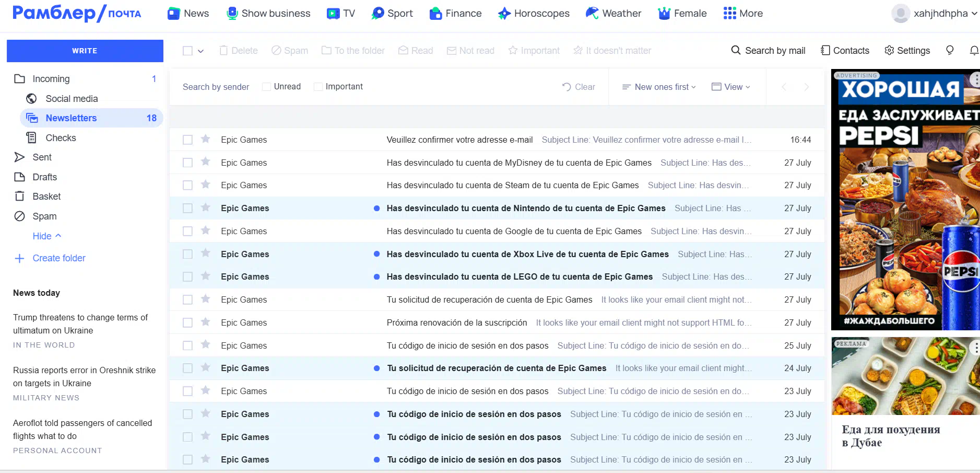Viewport: 980px width, 473px height.
Task: Click the lightbulb tips icon
Action: click(x=950, y=50)
